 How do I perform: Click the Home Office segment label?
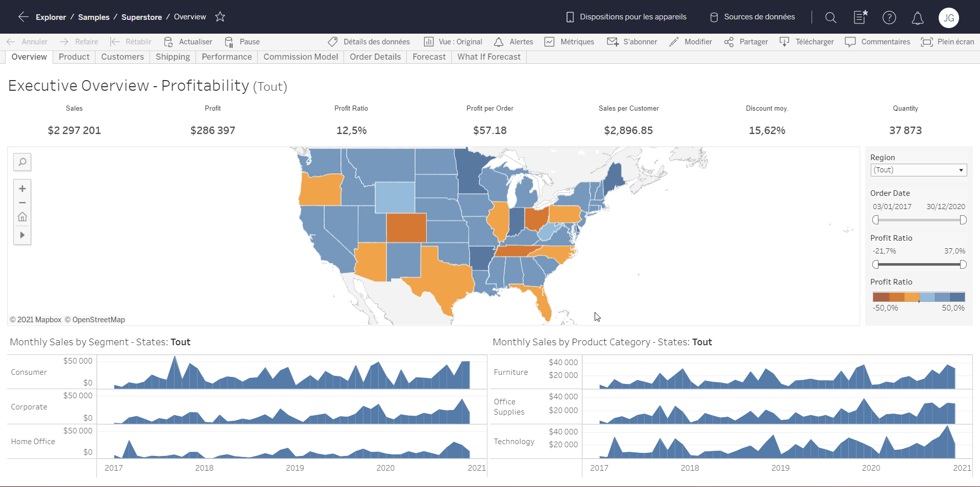tap(33, 442)
